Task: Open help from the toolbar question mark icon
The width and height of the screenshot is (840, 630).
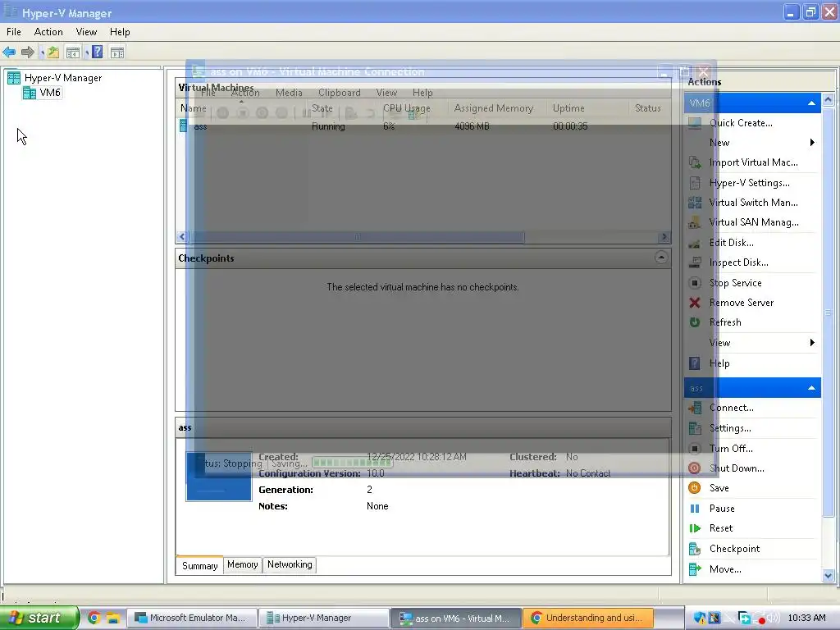Action: (x=97, y=52)
